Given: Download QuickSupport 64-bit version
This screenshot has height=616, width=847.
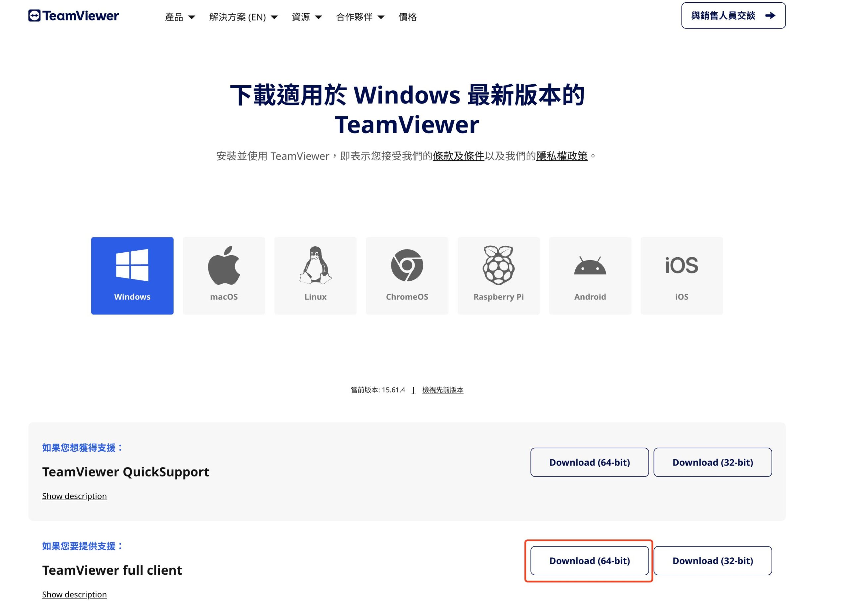Looking at the screenshot, I should [x=589, y=462].
